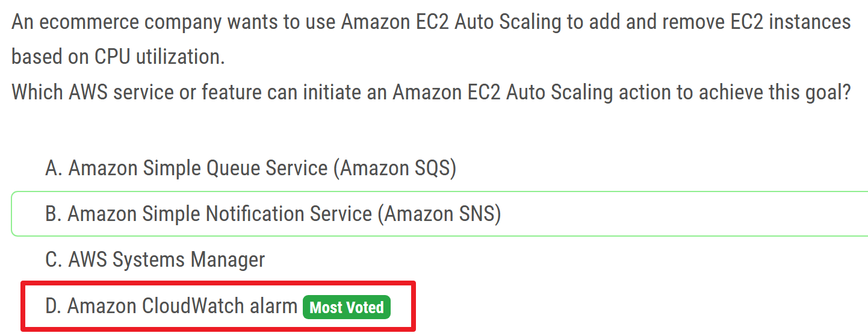The height and width of the screenshot is (336, 868).
Task: Select answer A, Amazon Simple Queue Service
Action: 250,168
